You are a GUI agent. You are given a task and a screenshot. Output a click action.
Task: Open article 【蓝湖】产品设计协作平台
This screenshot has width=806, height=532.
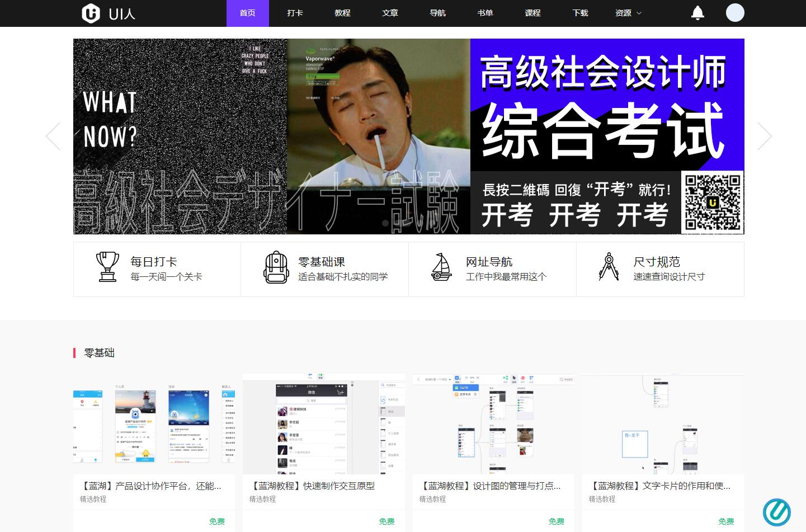click(x=150, y=486)
